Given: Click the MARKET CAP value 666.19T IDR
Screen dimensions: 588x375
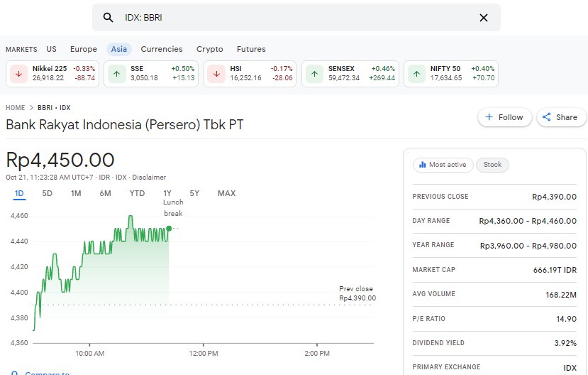Looking at the screenshot, I should (555, 270).
